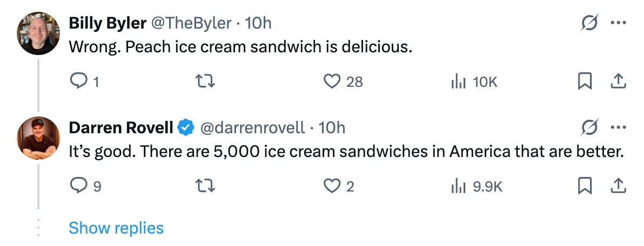Reply to Billy Byler's tweet
This screenshot has height=246, width=644.
(79, 81)
